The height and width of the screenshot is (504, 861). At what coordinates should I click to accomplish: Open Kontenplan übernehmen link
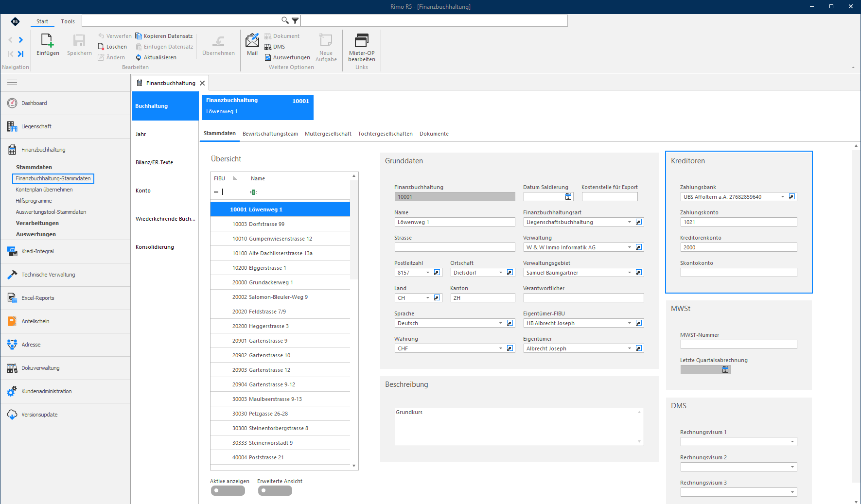click(x=44, y=190)
